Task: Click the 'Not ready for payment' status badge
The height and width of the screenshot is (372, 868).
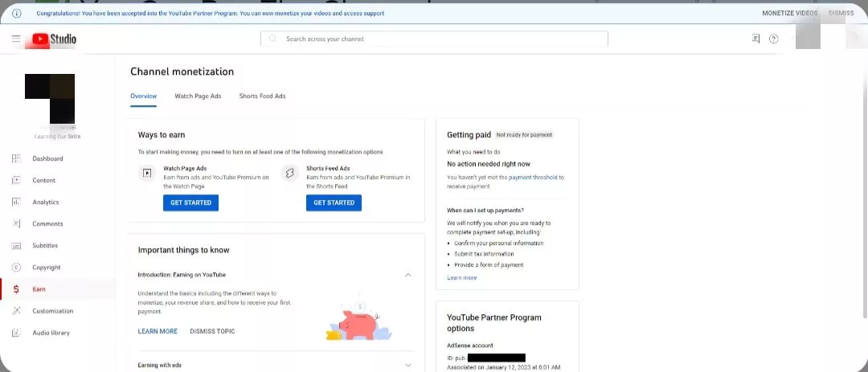Action: pos(524,134)
